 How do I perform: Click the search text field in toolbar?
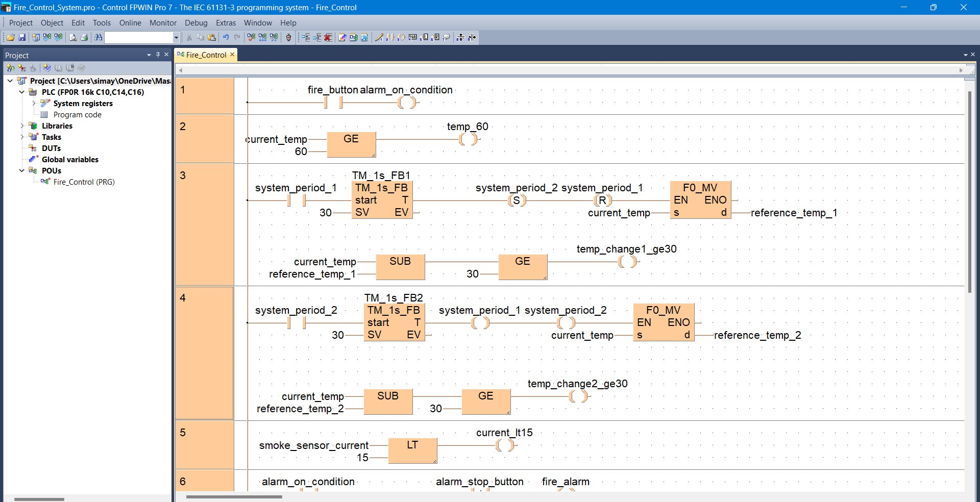pyautogui.click(x=139, y=37)
